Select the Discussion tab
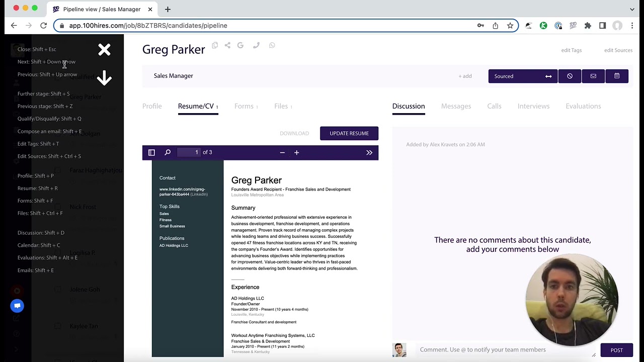The width and height of the screenshot is (644, 362). click(x=409, y=106)
